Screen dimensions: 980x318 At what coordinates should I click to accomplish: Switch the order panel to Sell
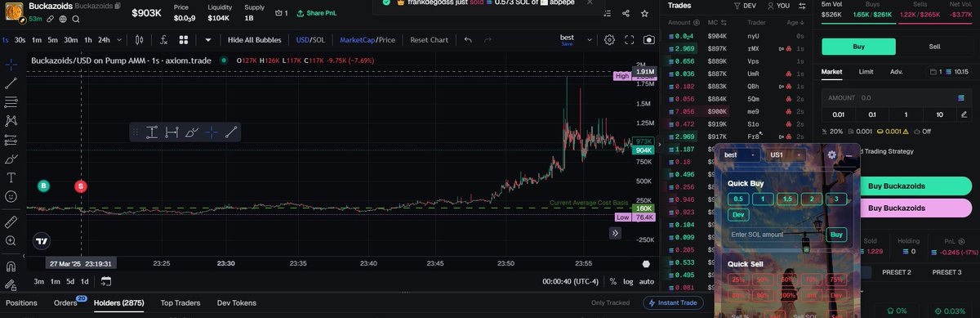pyautogui.click(x=934, y=47)
